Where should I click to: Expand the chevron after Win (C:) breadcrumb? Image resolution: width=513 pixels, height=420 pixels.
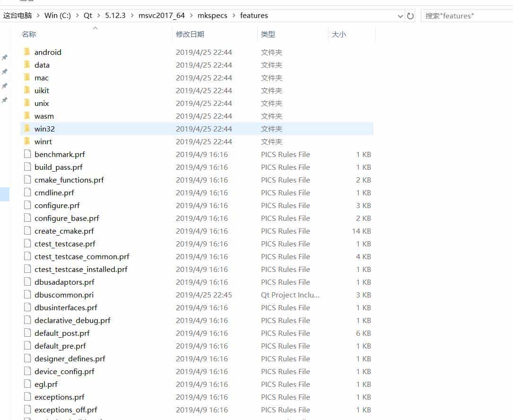pyautogui.click(x=77, y=16)
